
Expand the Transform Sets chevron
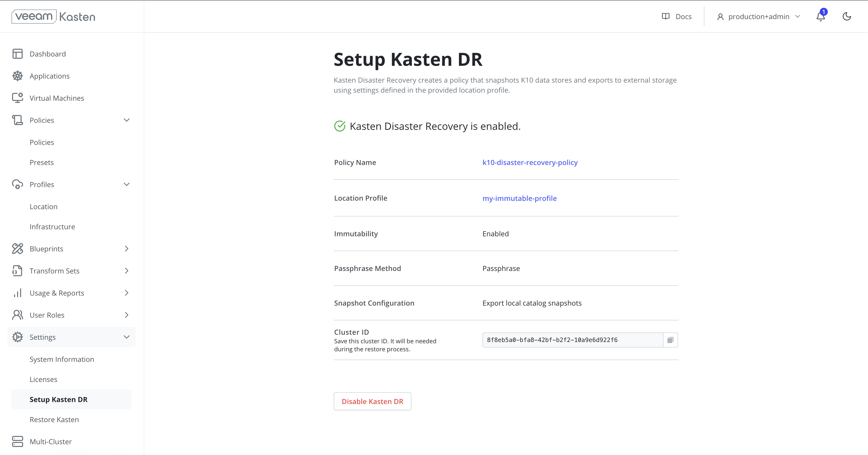127,271
